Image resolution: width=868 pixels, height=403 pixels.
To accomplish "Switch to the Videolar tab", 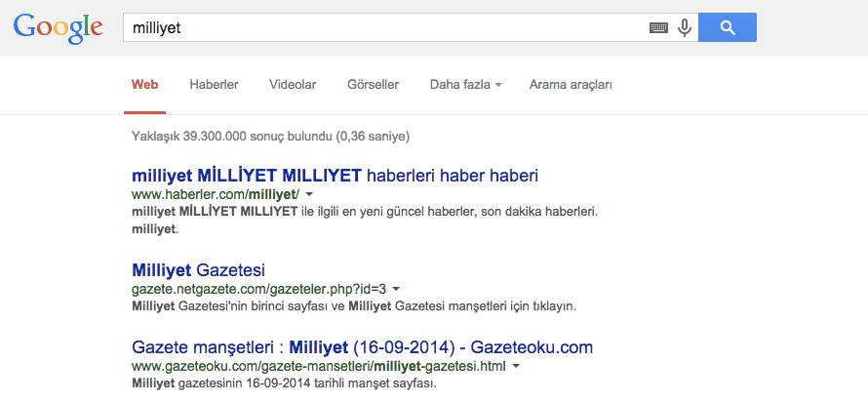I will tap(293, 85).
